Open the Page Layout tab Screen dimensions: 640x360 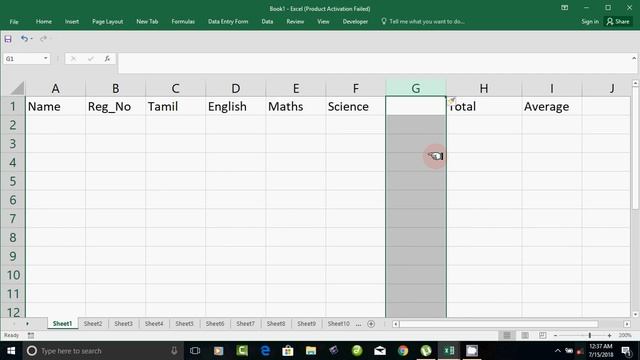coord(107,22)
